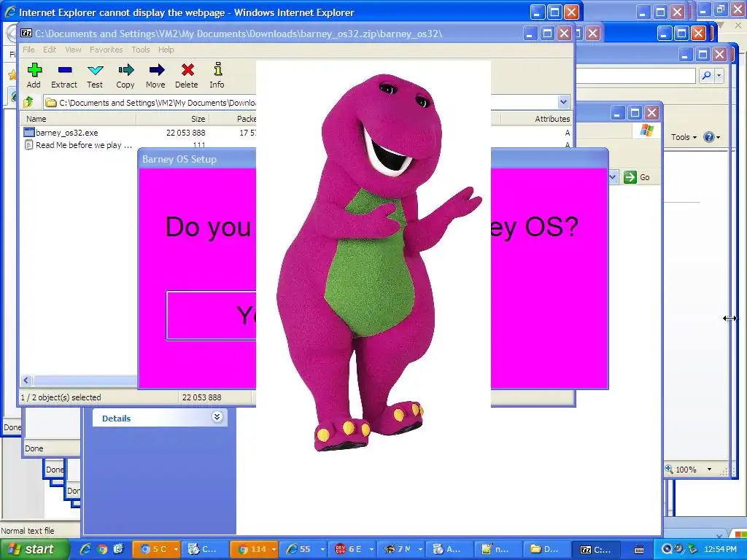The image size is (747, 560).
Task: Click the Copy icon in 7-Zip toolbar
Action: (125, 75)
